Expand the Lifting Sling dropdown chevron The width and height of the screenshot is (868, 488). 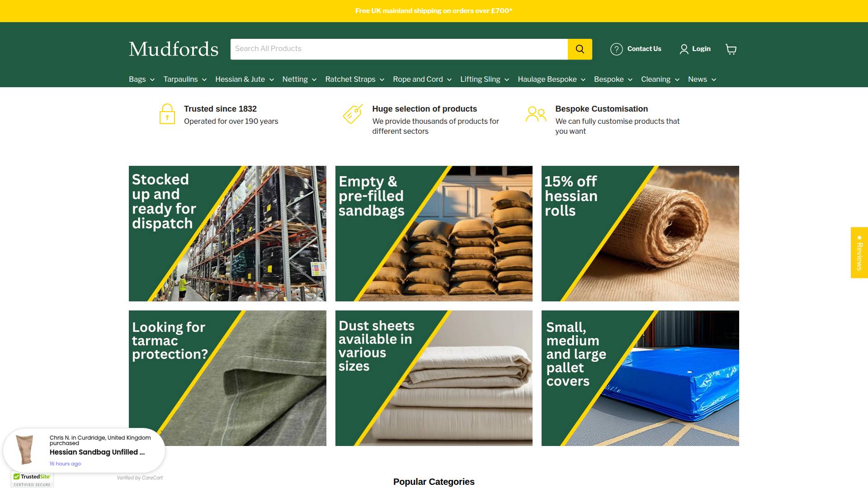(507, 80)
